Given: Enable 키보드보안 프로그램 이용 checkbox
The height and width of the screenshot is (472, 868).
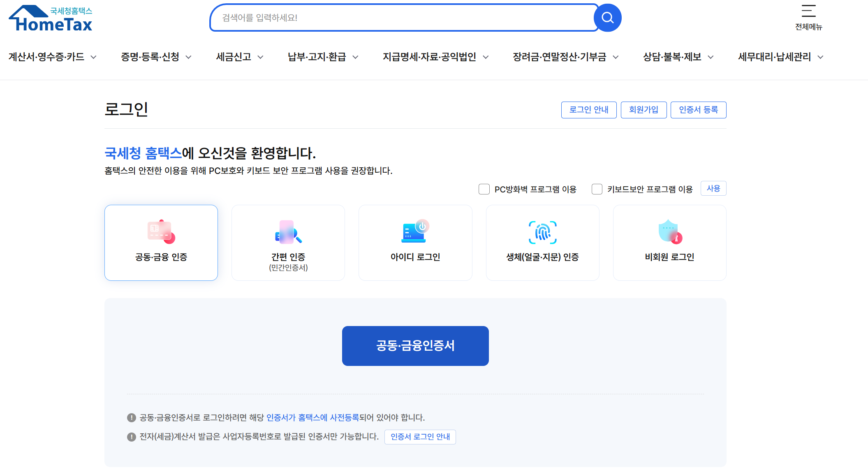Looking at the screenshot, I should [597, 189].
